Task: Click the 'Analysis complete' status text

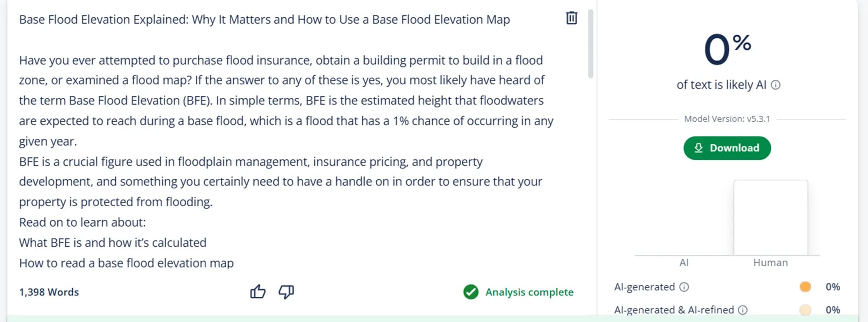Action: pyautogui.click(x=529, y=292)
